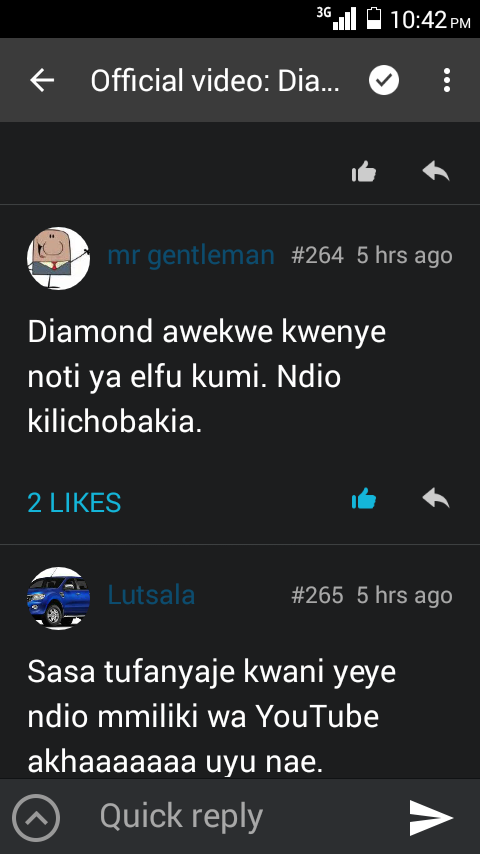Reply to the post above mr gentleman

pos(436,172)
